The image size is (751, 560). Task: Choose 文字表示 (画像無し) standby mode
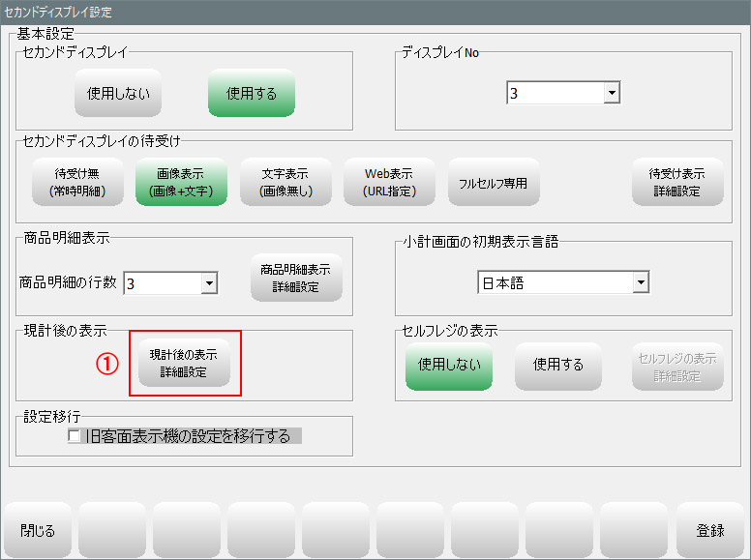tap(285, 182)
